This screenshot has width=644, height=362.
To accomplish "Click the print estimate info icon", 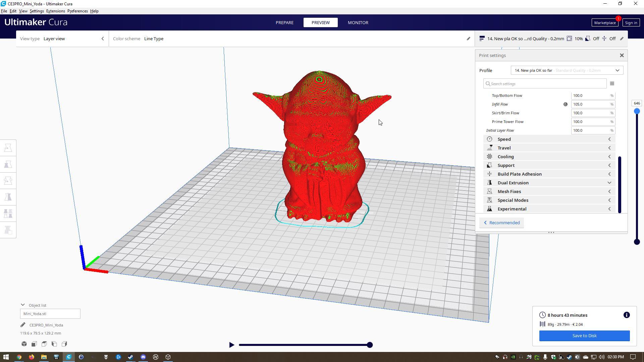I will (626, 315).
